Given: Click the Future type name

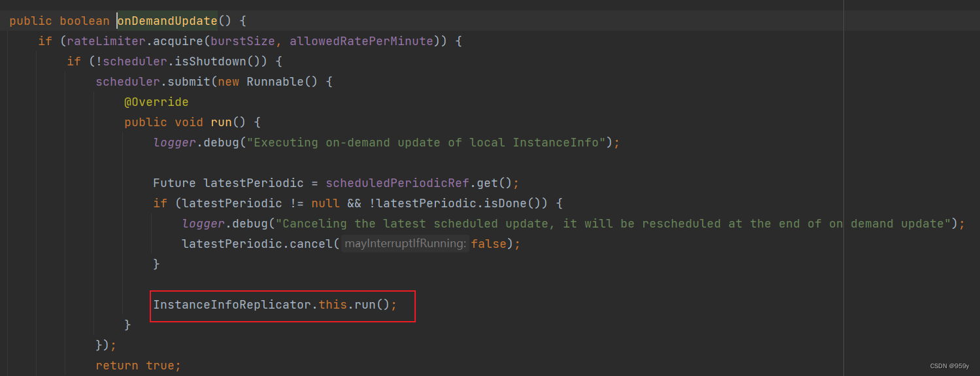Looking at the screenshot, I should click(175, 183).
